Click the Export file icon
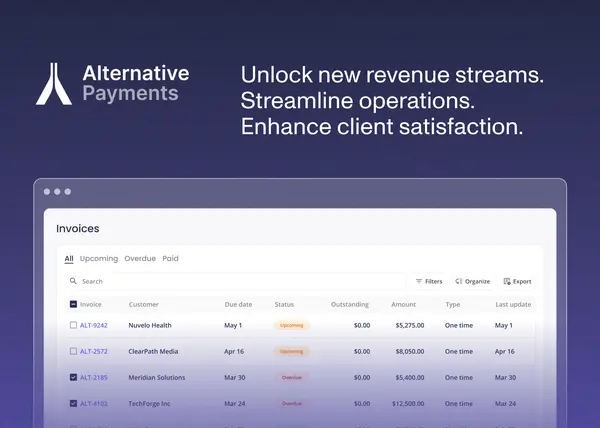This screenshot has height=428, width=600. [x=507, y=281]
